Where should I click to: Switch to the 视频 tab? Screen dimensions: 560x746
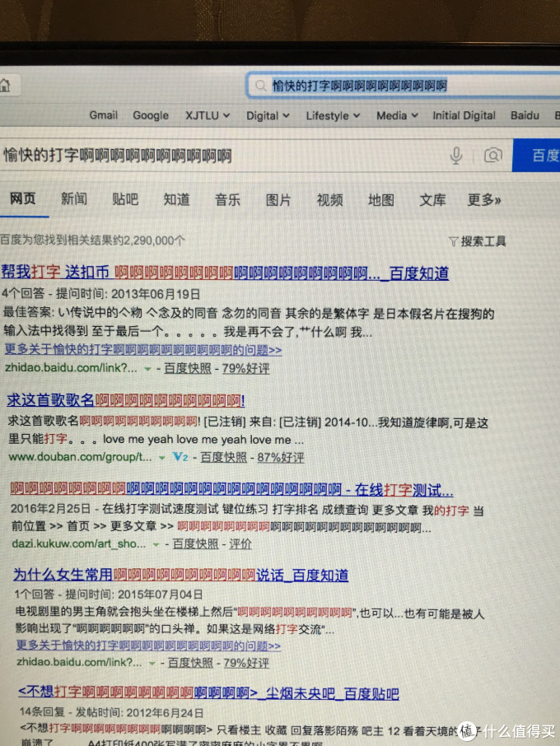coord(329,200)
